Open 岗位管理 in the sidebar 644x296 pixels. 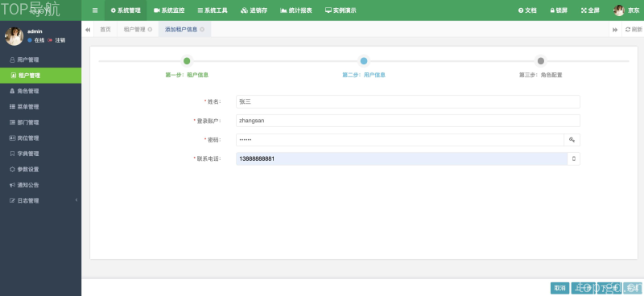pyautogui.click(x=41, y=138)
